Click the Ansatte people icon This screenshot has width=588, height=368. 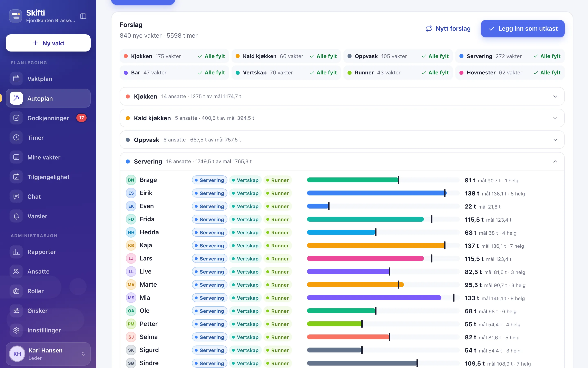tap(16, 271)
